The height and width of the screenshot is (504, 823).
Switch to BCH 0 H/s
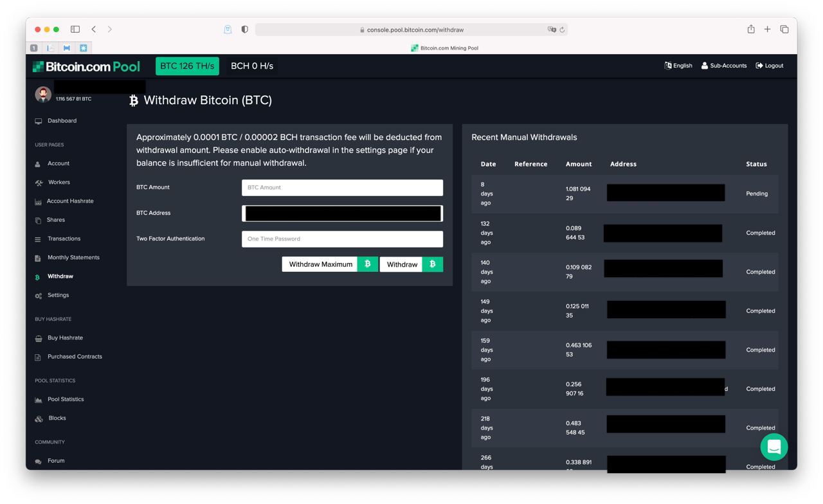(x=252, y=66)
